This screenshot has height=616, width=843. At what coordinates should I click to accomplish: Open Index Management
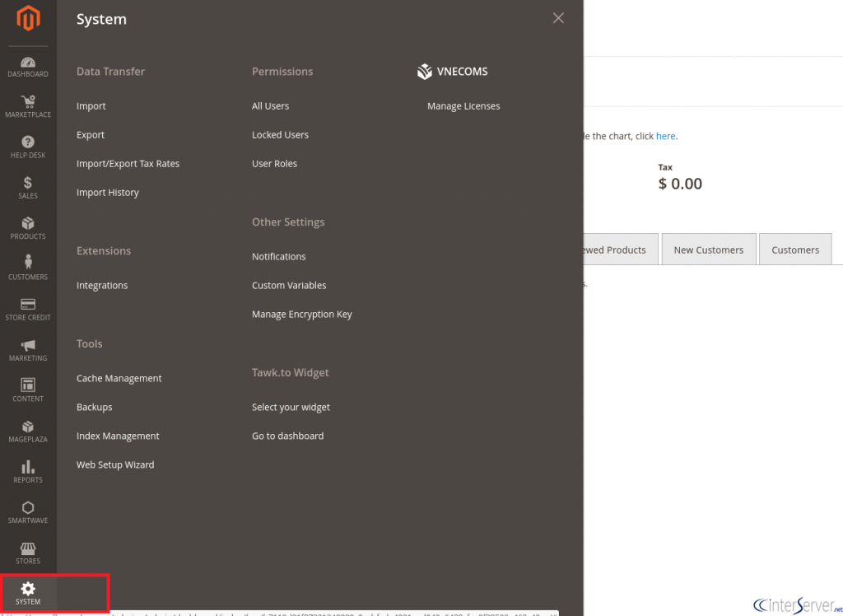(118, 436)
